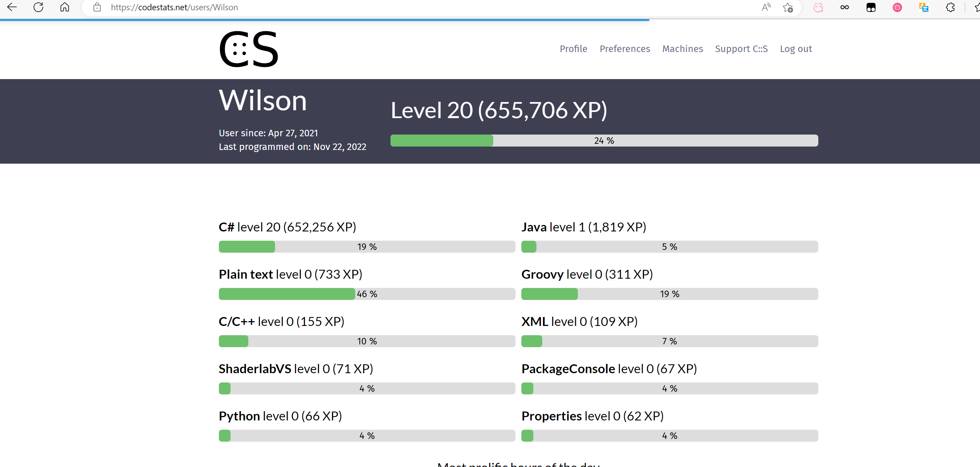Open the Profile nav link
980x467 pixels.
coord(573,49)
